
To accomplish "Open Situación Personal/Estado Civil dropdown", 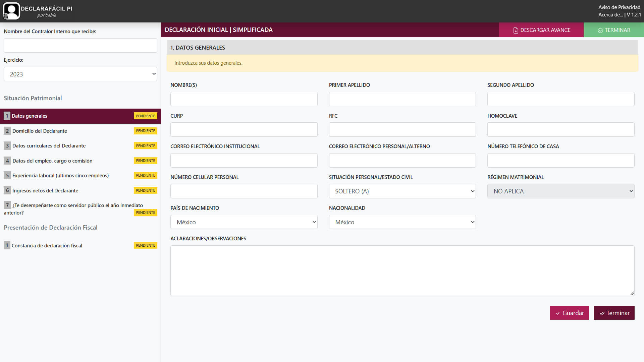I will pos(402,191).
